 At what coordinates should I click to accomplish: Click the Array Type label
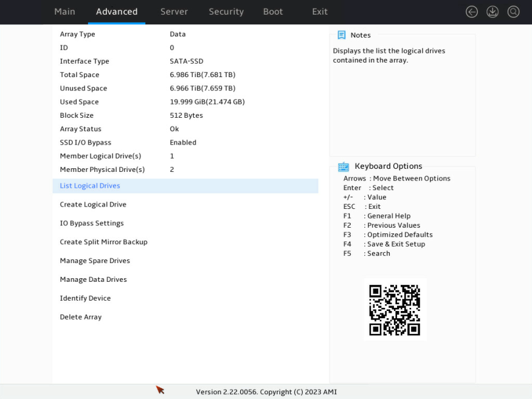click(x=77, y=34)
